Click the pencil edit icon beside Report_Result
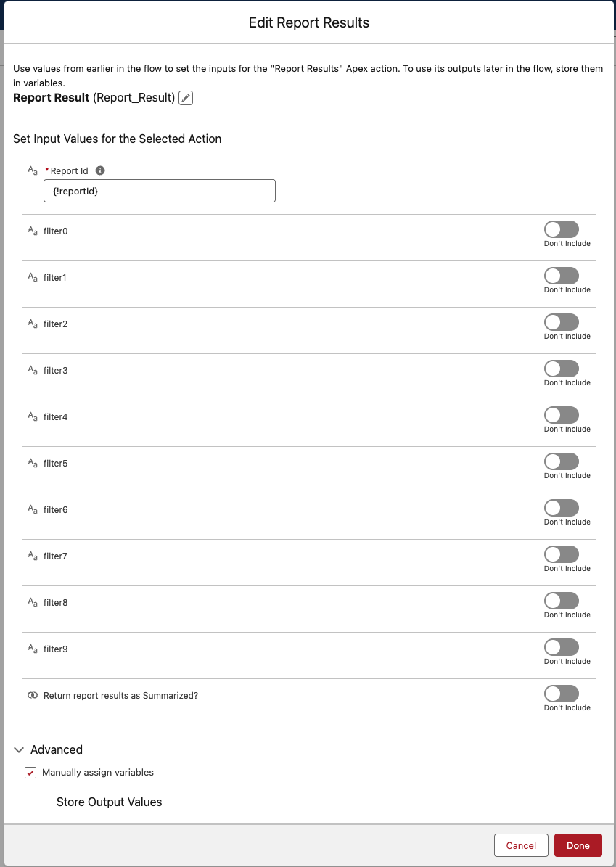 point(186,99)
